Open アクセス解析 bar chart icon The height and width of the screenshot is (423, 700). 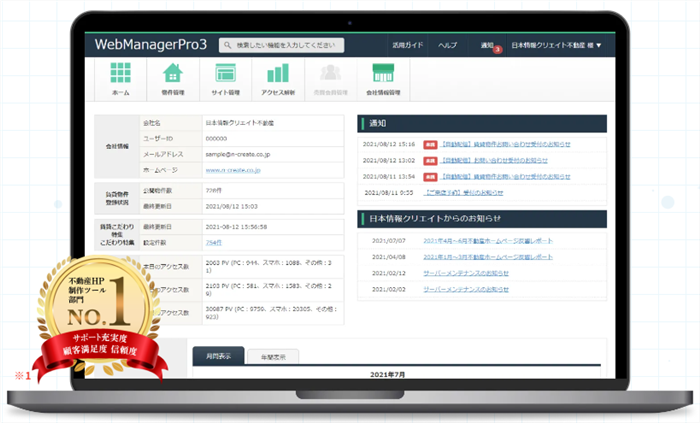tap(277, 75)
